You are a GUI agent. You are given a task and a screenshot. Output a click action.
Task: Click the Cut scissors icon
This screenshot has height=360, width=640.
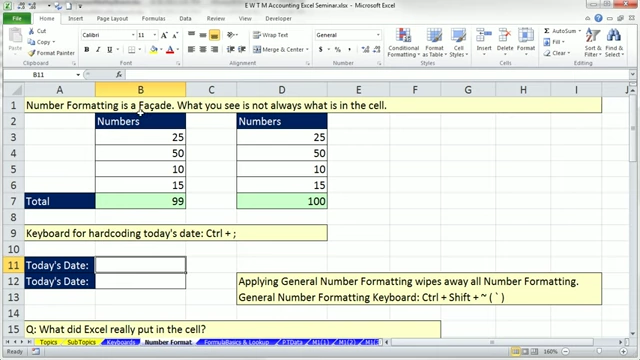[31, 31]
